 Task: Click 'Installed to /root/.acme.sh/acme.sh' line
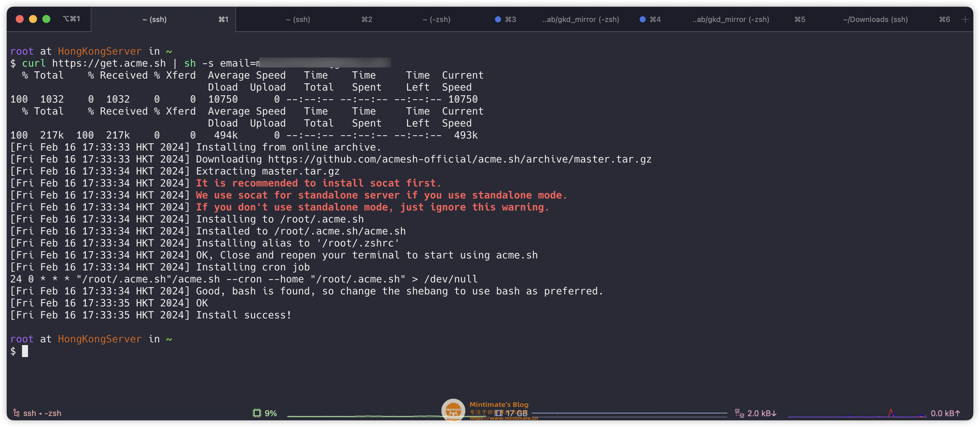(x=301, y=231)
